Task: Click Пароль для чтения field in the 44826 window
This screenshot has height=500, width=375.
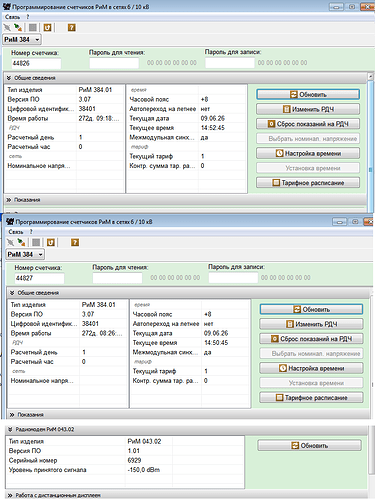Action: click(114, 63)
